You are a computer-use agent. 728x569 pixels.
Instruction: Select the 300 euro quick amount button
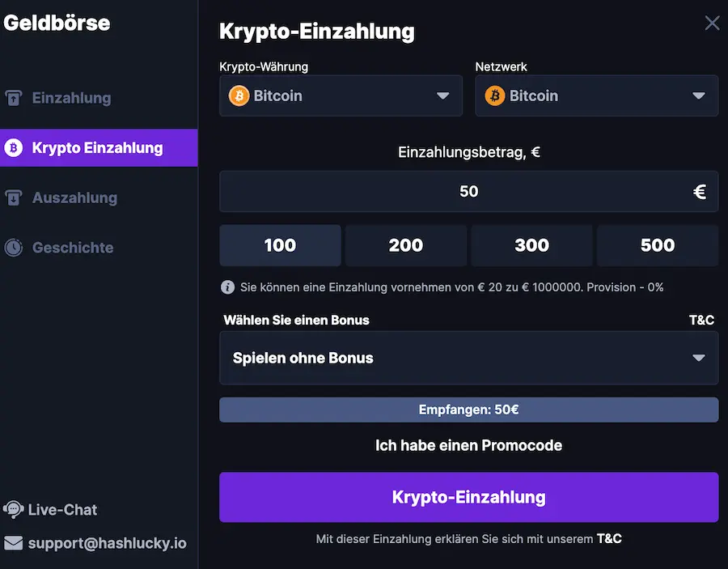(531, 245)
